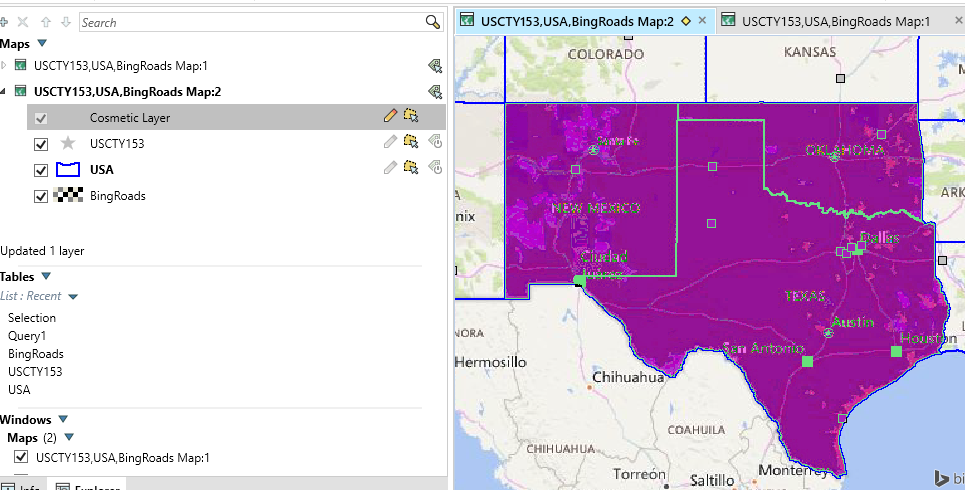
Task: Select 'USCTY153' in the Tables list
Action: pos(35,372)
